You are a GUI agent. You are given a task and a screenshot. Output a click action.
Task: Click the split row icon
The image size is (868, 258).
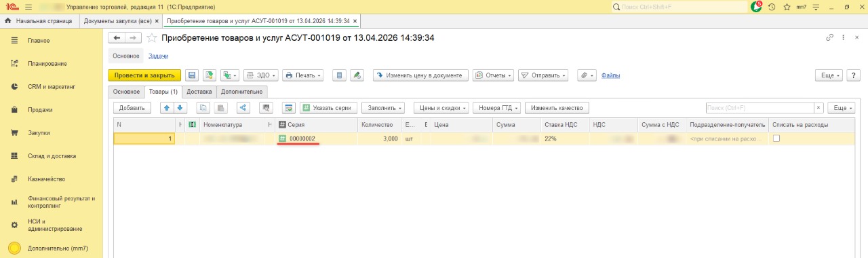tap(243, 107)
